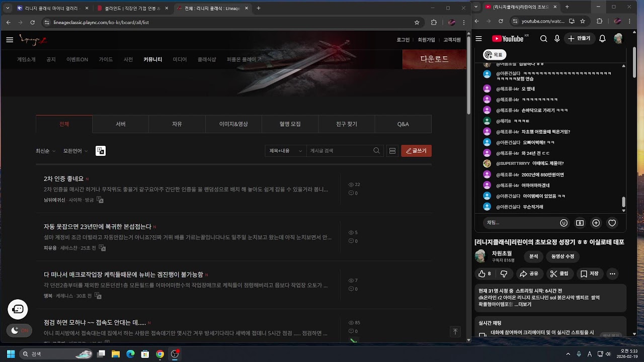Viewport: 644px width, 362px height.
Task: Click the magnifier icon in the board search
Action: [377, 151]
